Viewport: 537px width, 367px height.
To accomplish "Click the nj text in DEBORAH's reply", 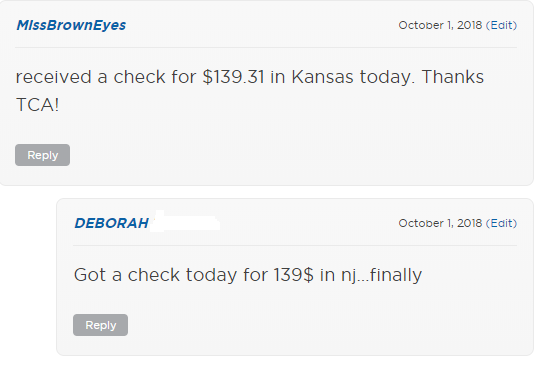I will coord(349,276).
